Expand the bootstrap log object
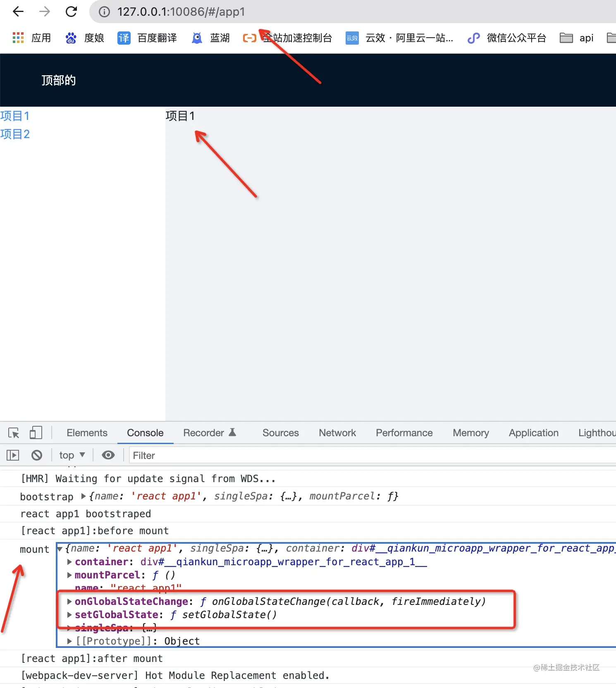 point(84,496)
